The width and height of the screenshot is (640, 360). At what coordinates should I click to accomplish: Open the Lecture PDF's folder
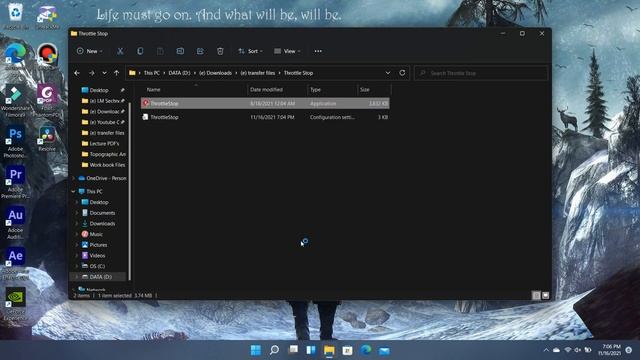tap(102, 144)
